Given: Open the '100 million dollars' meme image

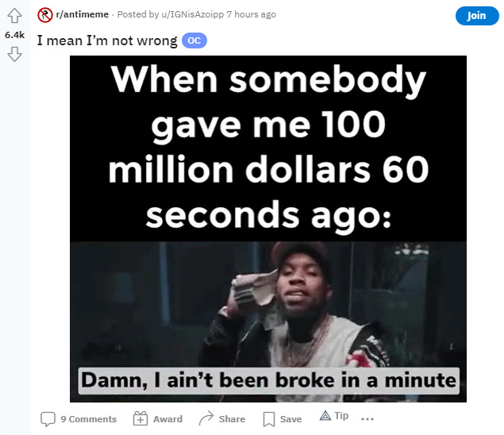Looking at the screenshot, I should (268, 229).
